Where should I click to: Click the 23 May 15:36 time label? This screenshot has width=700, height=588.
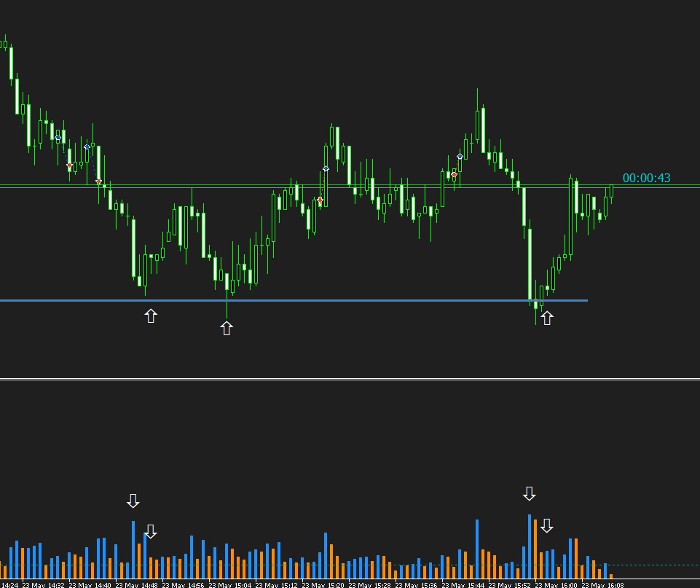416,585
